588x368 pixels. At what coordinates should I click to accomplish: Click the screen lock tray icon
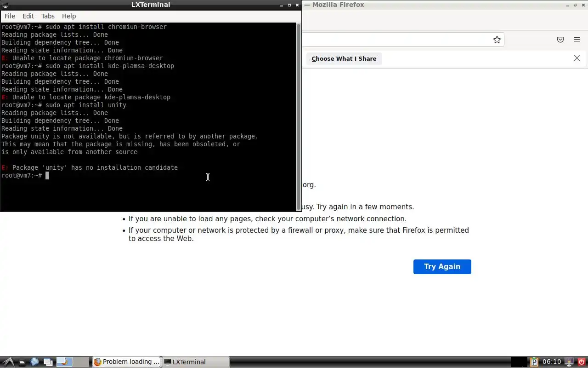[x=569, y=362]
